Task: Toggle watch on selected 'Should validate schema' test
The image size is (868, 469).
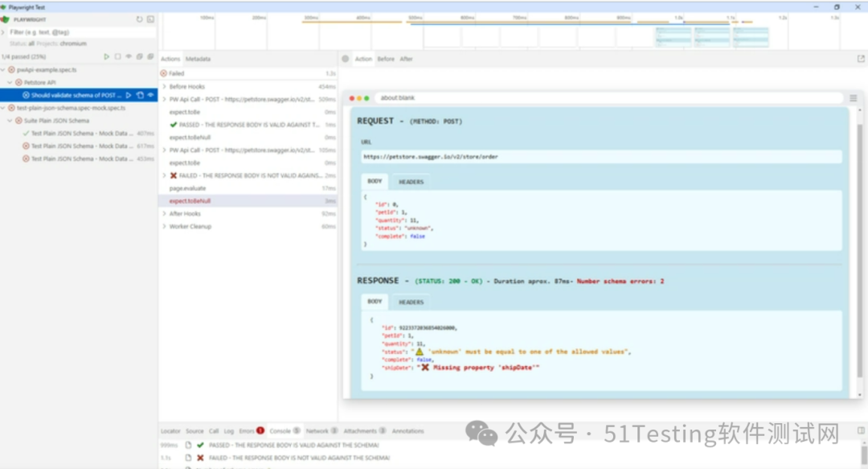Action: tap(150, 96)
